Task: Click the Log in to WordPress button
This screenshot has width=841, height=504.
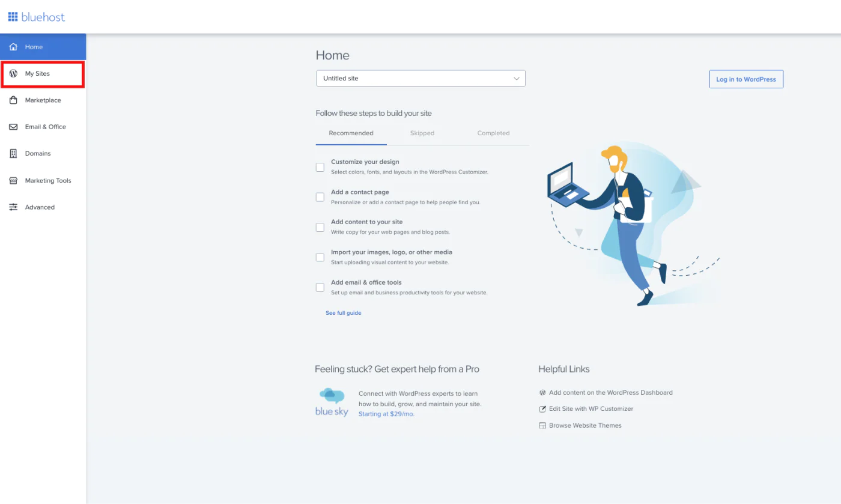Action: 746,79
